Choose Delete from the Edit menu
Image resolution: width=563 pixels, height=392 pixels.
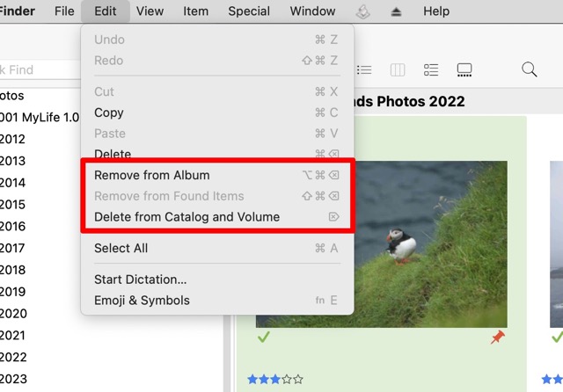coord(217,154)
